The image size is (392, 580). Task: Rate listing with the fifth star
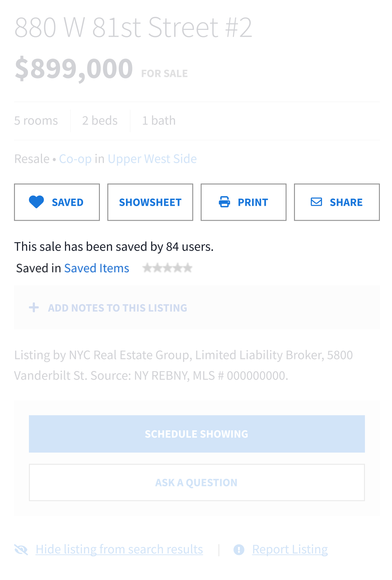[188, 268]
